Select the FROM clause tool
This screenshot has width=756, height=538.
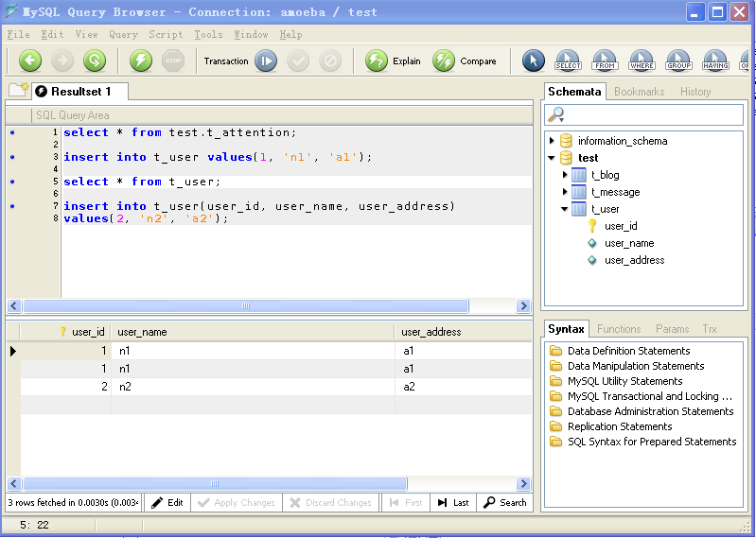pyautogui.click(x=605, y=61)
